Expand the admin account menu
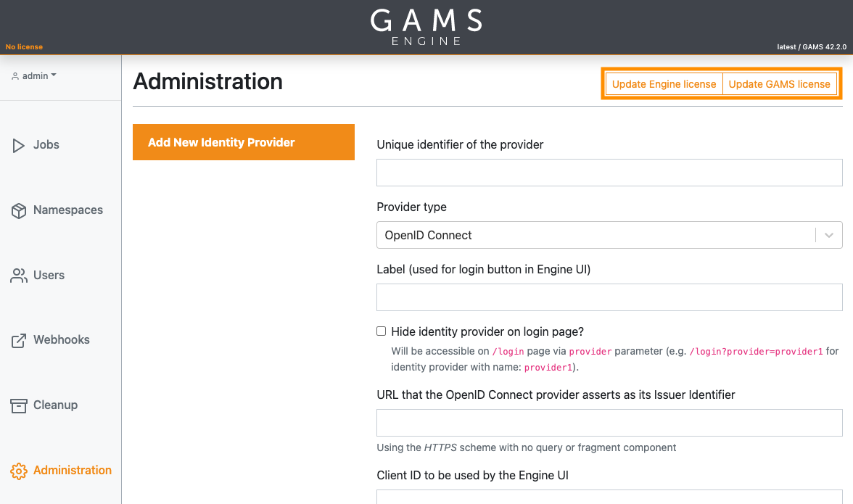 pos(33,75)
